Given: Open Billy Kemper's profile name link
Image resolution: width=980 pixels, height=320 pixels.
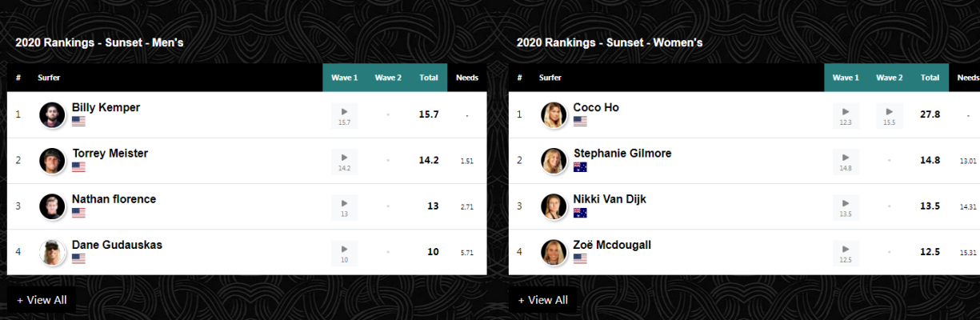Looking at the screenshot, I should [106, 107].
